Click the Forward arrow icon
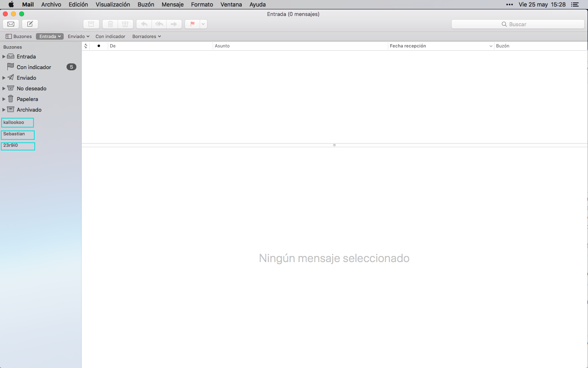Image resolution: width=588 pixels, height=368 pixels. [174, 24]
